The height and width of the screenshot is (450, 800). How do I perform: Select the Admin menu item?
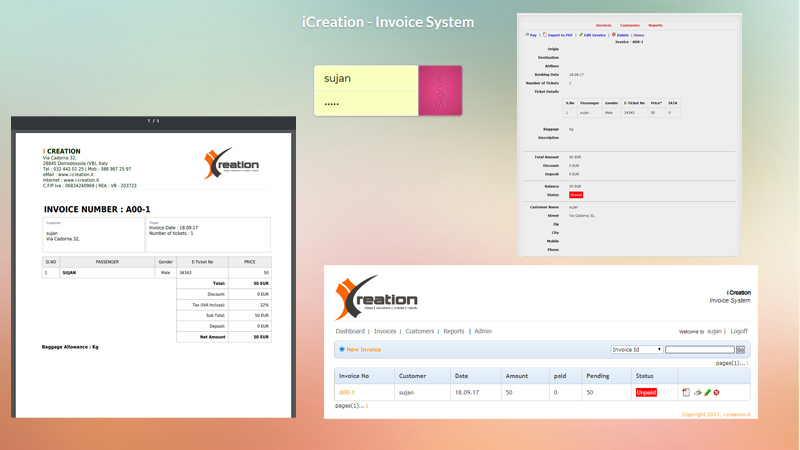(483, 331)
